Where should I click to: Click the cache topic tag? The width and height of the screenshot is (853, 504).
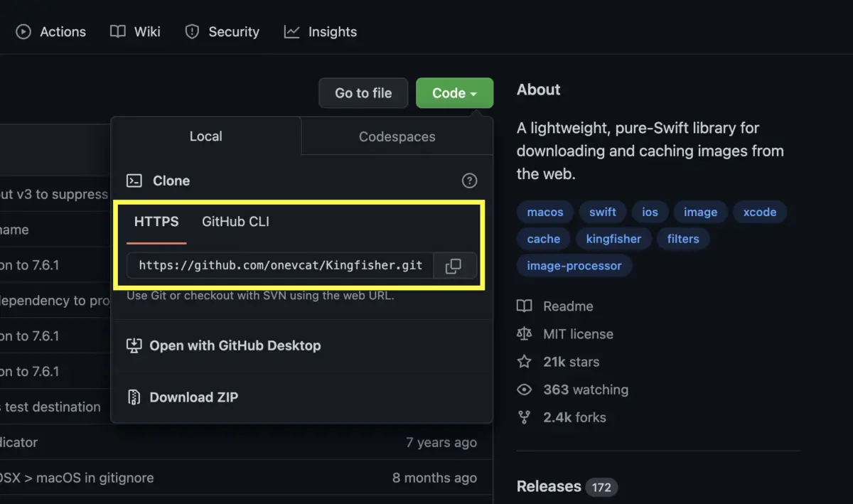pos(544,239)
